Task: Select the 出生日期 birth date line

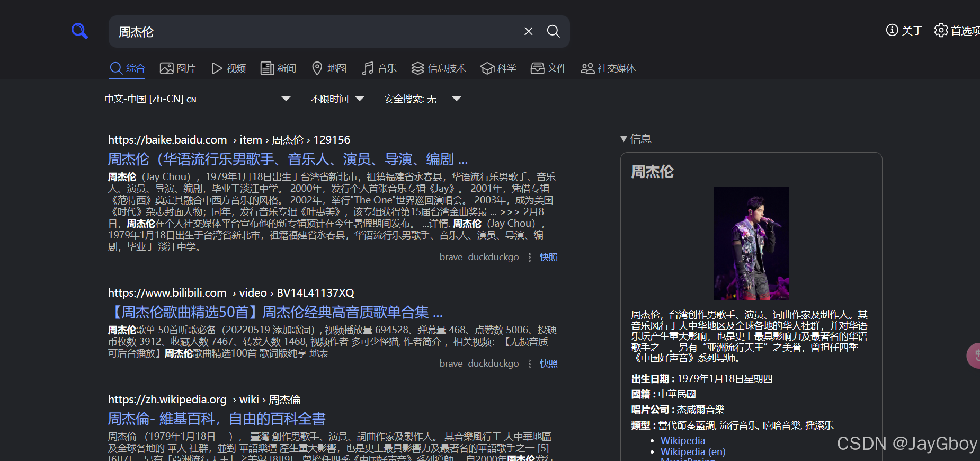Action: click(702, 379)
